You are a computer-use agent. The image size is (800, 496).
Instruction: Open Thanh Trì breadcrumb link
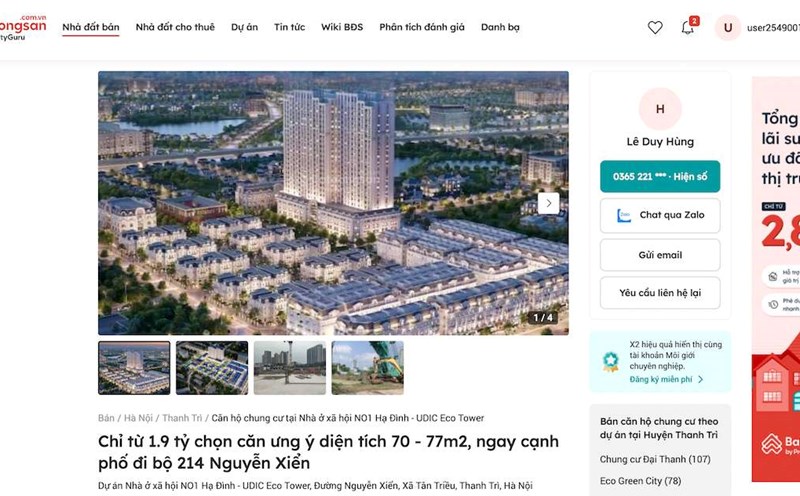(x=182, y=418)
